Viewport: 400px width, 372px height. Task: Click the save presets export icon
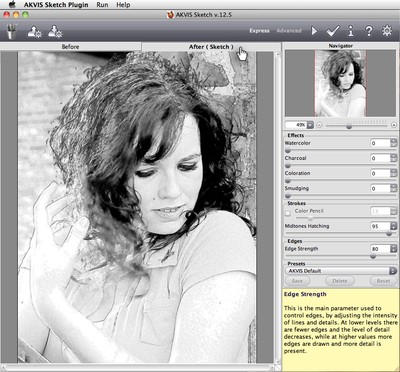click(55, 31)
